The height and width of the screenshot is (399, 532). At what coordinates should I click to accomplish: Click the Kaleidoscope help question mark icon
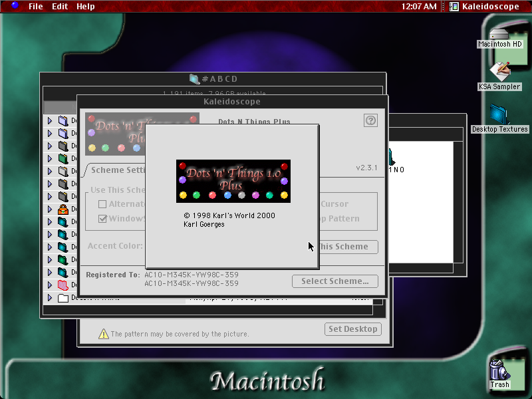(370, 120)
